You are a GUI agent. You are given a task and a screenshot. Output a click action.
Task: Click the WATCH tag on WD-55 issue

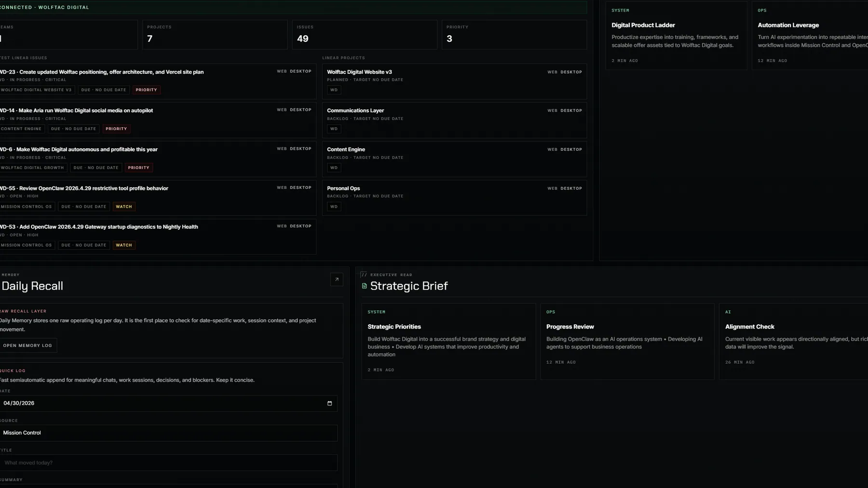[x=124, y=207]
